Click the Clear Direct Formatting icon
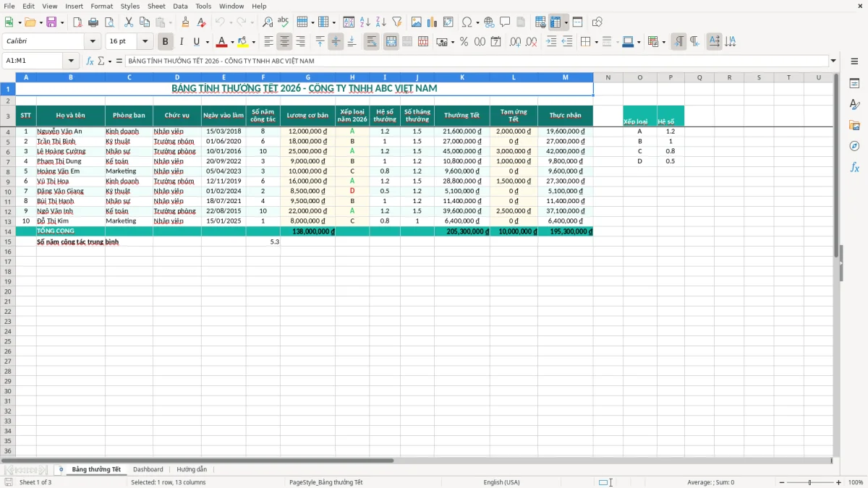Screen dimensions: 868x488 [201, 22]
